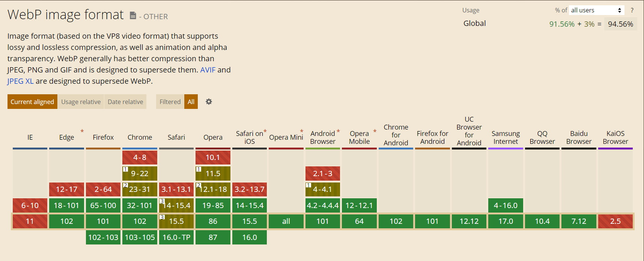Expand Safari 16.0-TP version cell
Screen dimensions: 644x261
click(176, 237)
